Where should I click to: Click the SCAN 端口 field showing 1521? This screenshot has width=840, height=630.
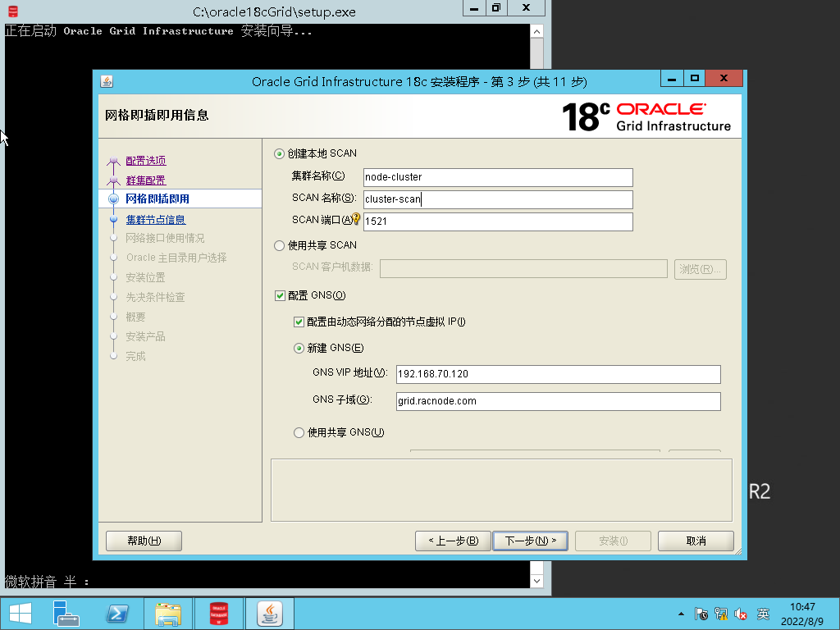[498, 221]
